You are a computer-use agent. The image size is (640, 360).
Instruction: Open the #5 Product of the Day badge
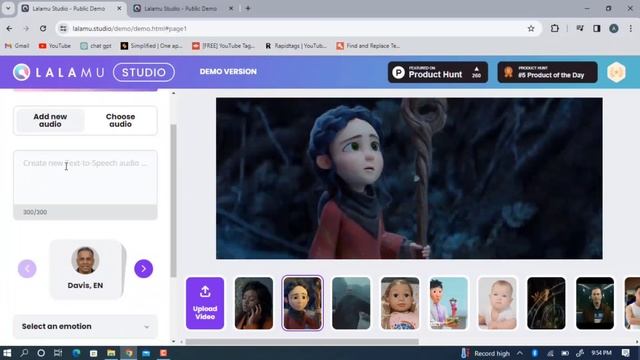[547, 72]
